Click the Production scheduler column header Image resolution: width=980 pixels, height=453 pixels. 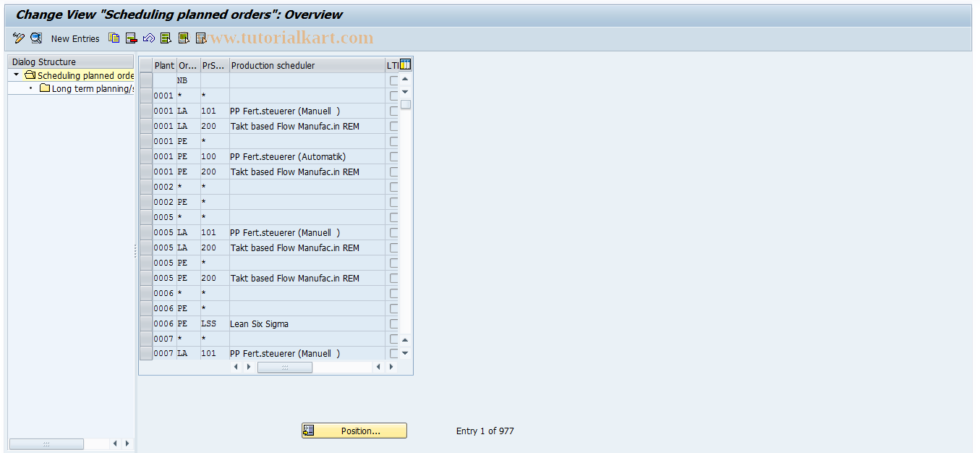tap(307, 65)
